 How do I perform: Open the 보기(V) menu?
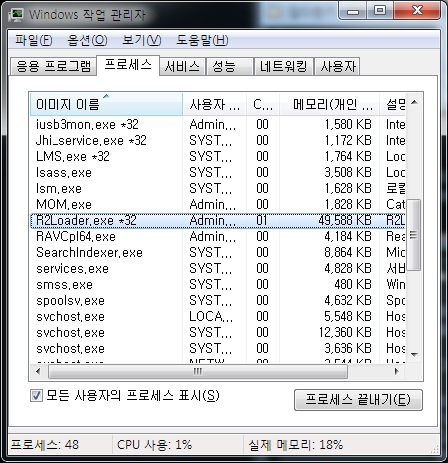[142, 40]
